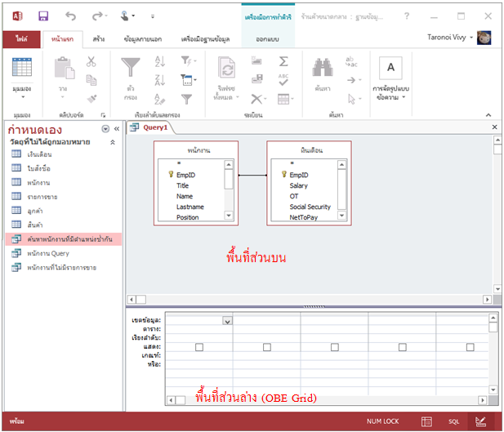Click the Help question mark button
This screenshot has height=432, width=504.
click(407, 16)
